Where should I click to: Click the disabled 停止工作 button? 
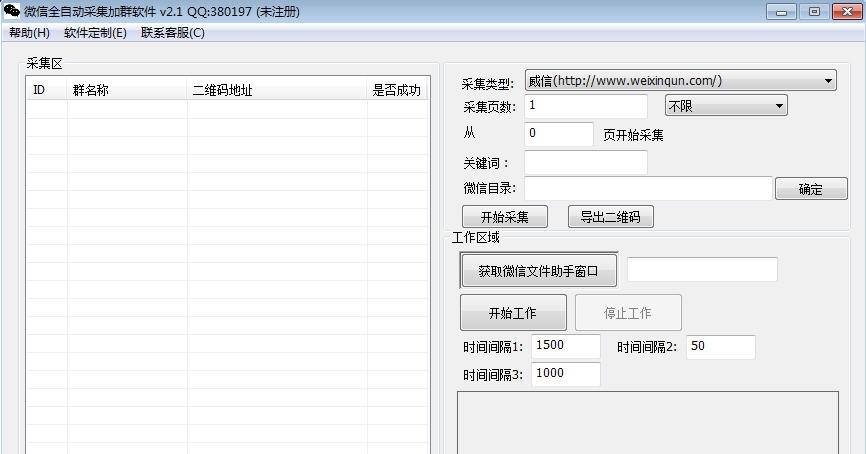click(x=628, y=313)
